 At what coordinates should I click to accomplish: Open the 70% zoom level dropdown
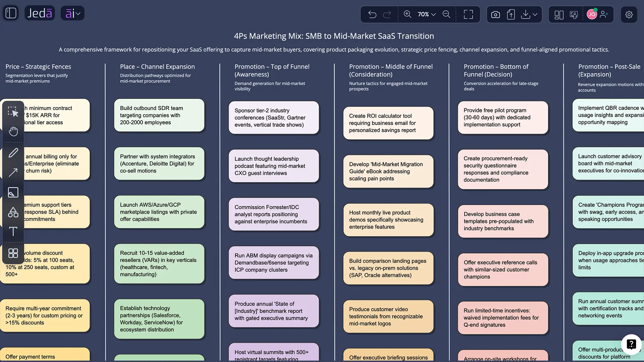coord(427,14)
